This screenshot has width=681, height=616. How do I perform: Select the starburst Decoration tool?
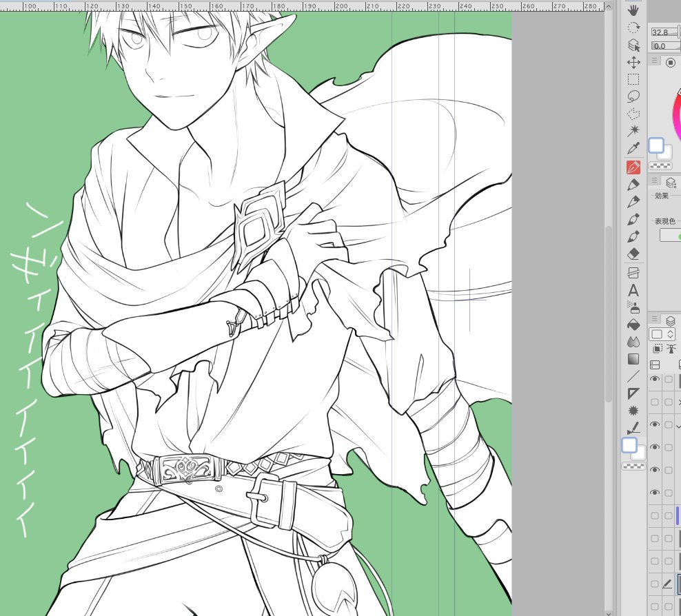click(x=633, y=411)
